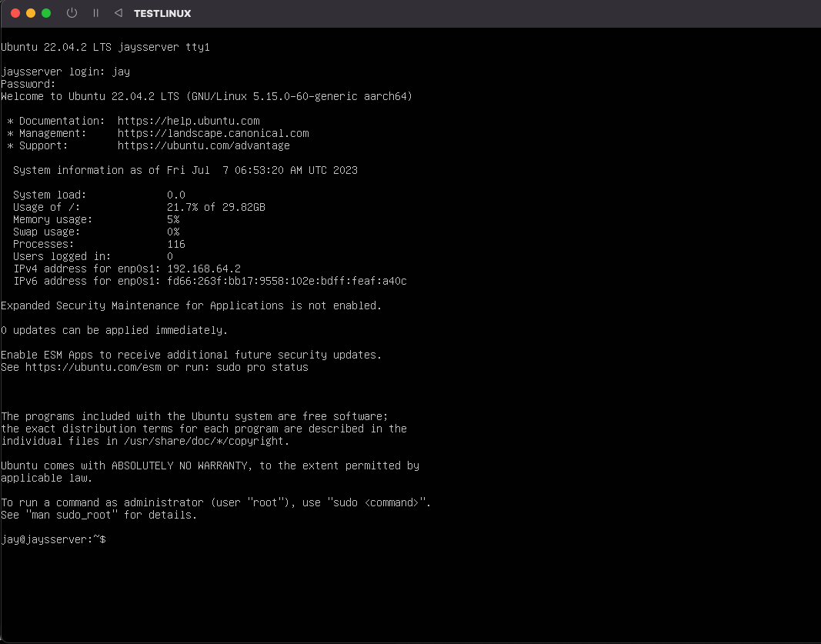The height and width of the screenshot is (644, 821).
Task: Click the jay@jaysserver:~$ shell prompt
Action: click(x=53, y=539)
